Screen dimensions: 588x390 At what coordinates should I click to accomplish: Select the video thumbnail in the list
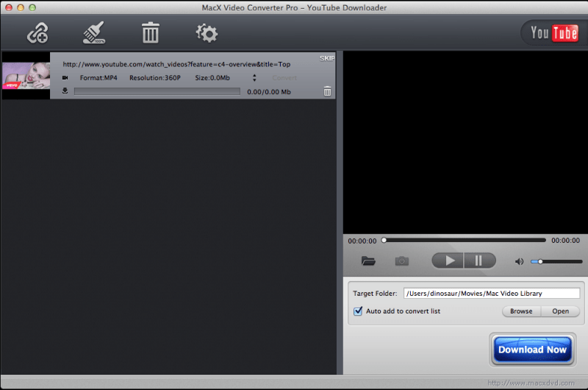(26, 76)
